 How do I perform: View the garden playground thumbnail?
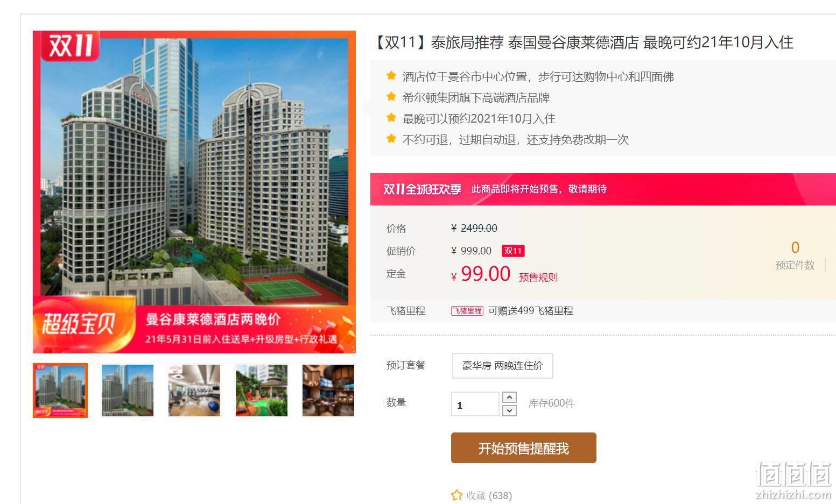pyautogui.click(x=261, y=391)
